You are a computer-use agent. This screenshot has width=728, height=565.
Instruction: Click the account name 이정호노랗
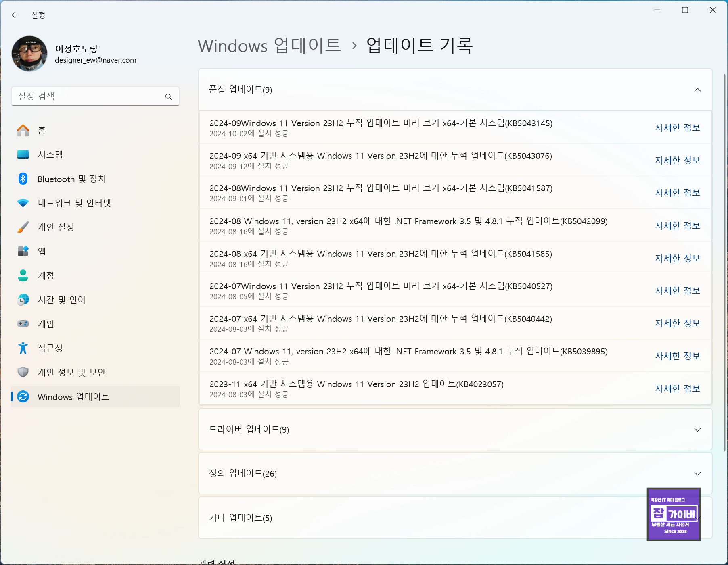point(77,49)
